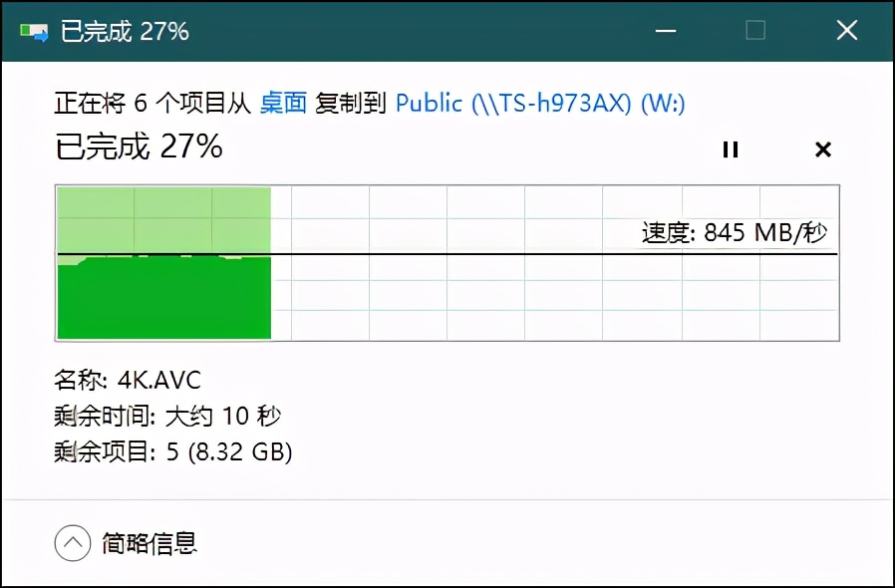Select the green copy-files icon top left

(35, 29)
